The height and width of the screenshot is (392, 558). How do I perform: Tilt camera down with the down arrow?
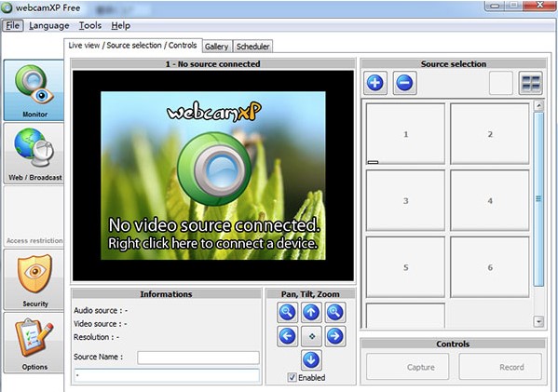click(x=311, y=360)
